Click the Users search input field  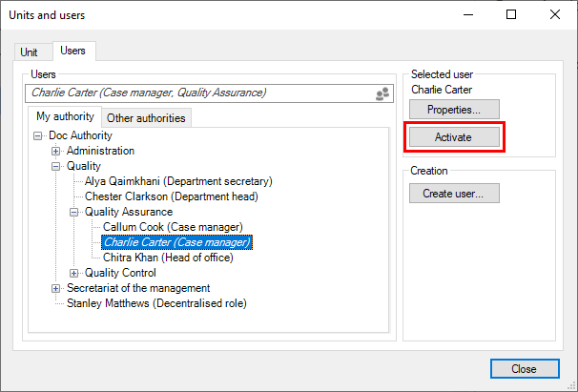(191, 93)
